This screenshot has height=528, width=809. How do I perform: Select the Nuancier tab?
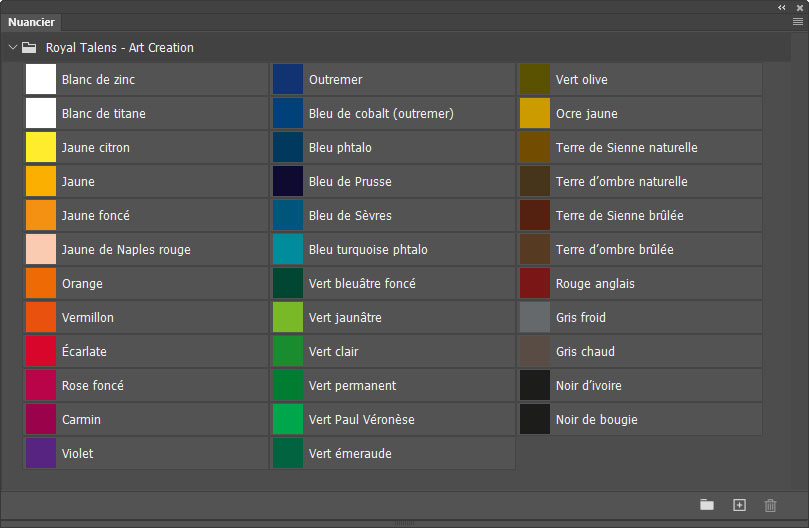point(32,22)
